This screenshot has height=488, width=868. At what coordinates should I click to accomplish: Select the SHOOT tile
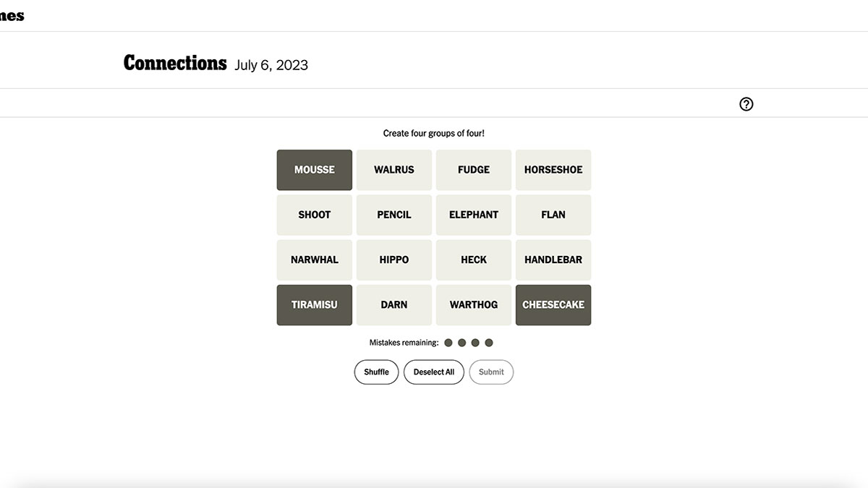(315, 215)
